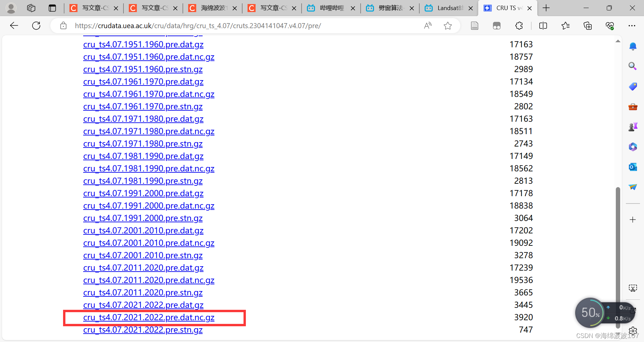644x342 pixels.
Task: Open the profile avatar icon
Action: (x=11, y=8)
